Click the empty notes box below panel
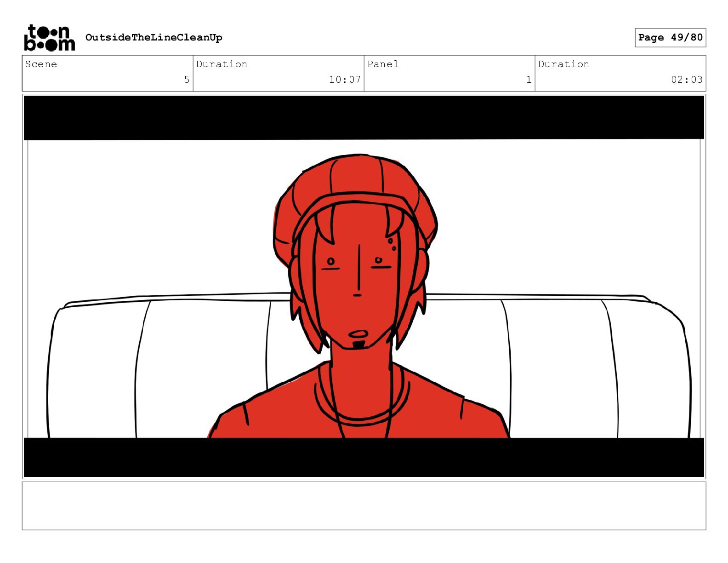728x563 pixels. click(364, 506)
